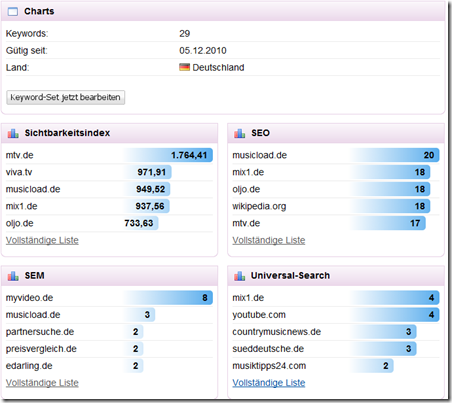Click the Charts panel title
Screen dimensions: 452x403
(39, 11)
